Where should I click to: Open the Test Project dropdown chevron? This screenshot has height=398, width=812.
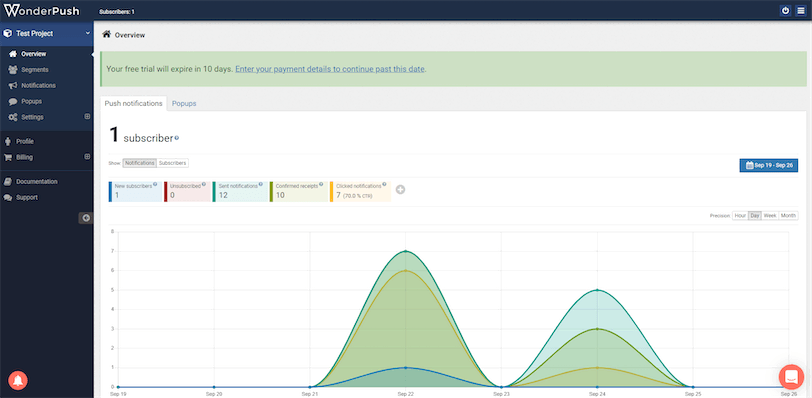(88, 33)
